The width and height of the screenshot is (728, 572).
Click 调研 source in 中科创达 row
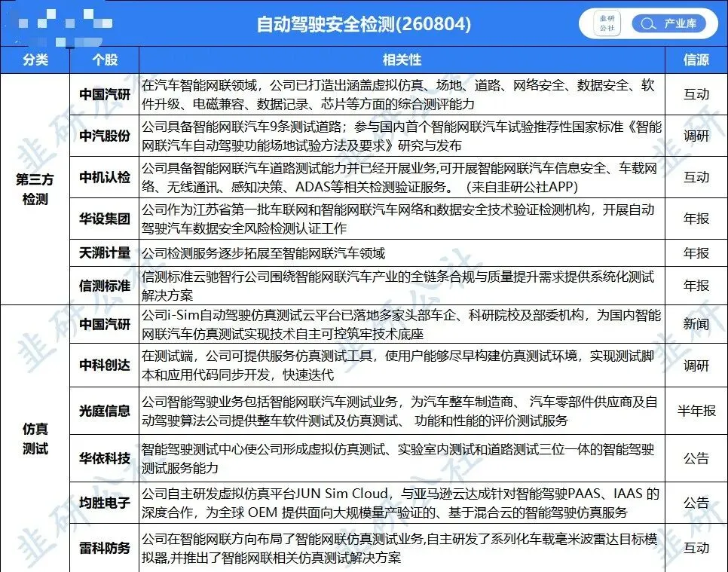696,366
